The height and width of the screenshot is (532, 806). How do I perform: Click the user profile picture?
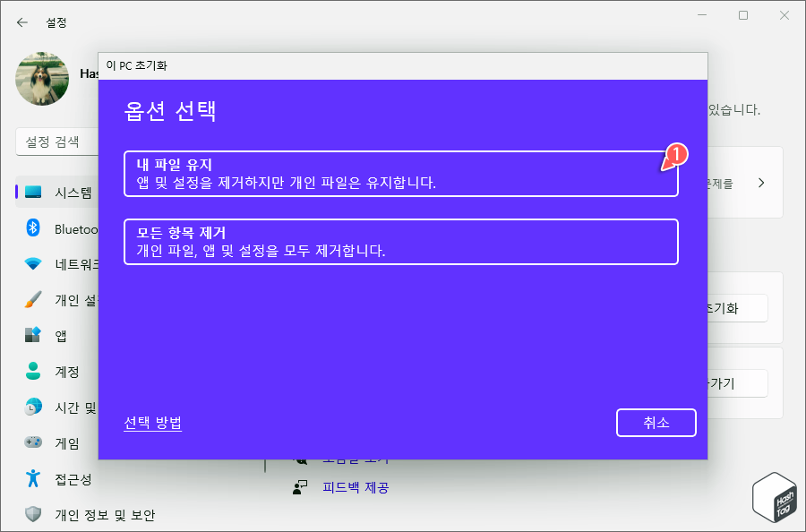pos(41,80)
